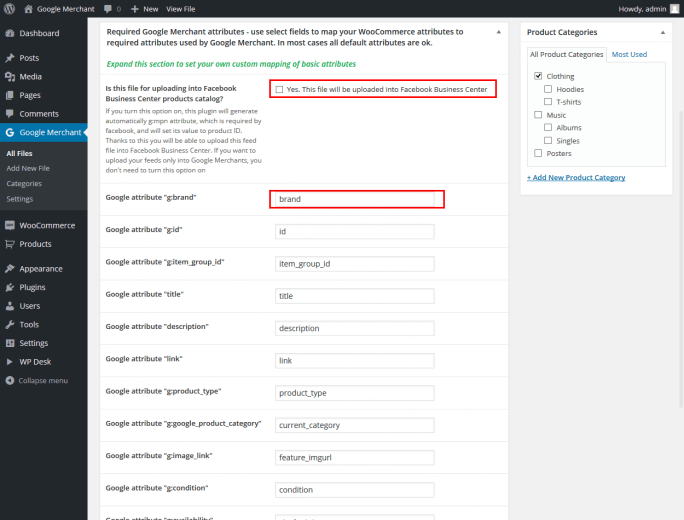Screen dimensions: 684x520
Task: Open the g:image_link attribute dropdown
Action: [x=355, y=457]
